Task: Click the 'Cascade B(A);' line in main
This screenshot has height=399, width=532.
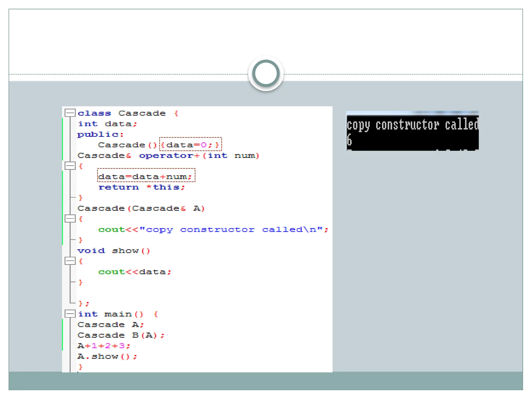Action: pyautogui.click(x=121, y=335)
